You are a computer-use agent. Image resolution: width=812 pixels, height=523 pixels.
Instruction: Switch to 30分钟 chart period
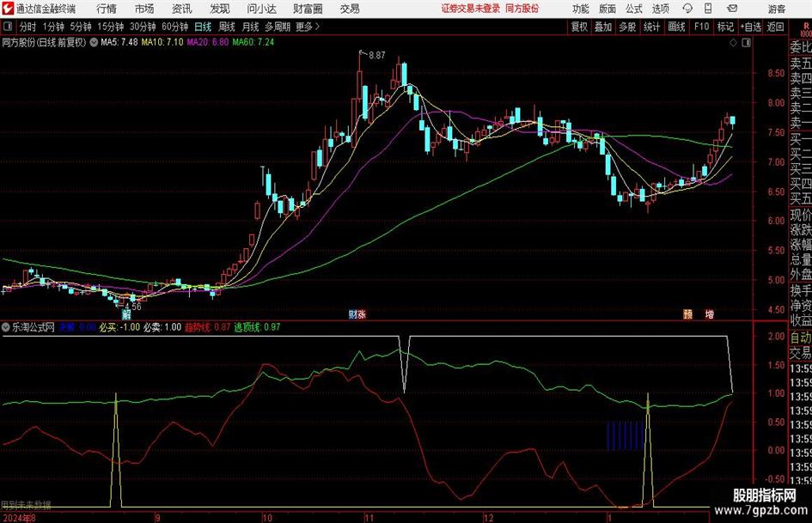143,27
